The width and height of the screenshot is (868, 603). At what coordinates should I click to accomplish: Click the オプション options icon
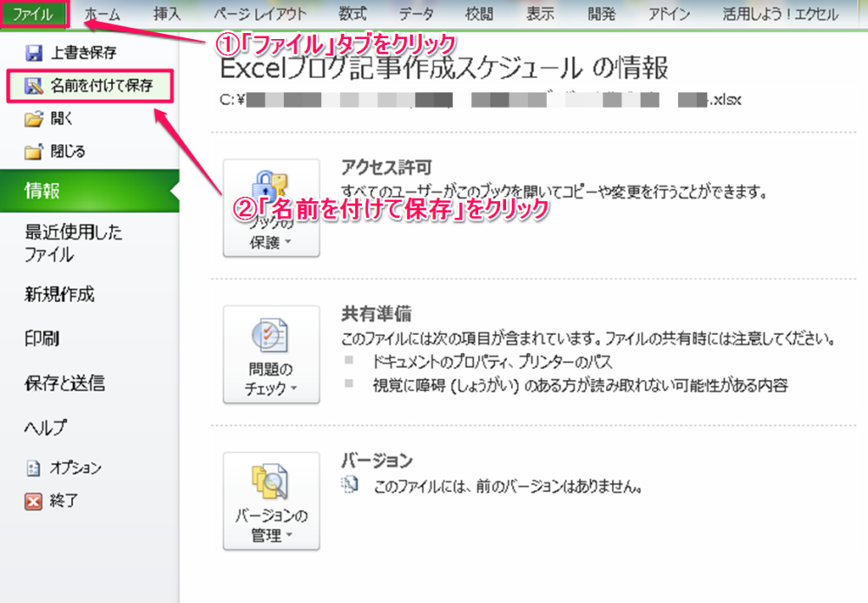[x=34, y=469]
